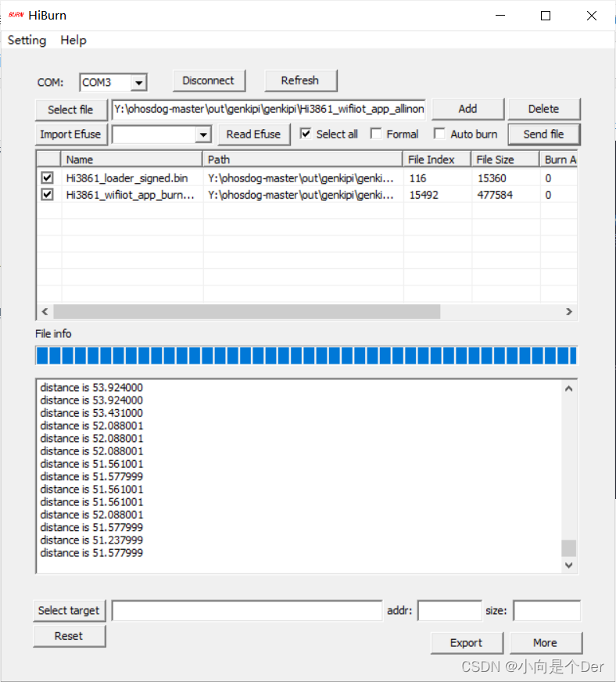This screenshot has height=682, width=616.
Task: Enable the Formal checkbox
Action: pyautogui.click(x=376, y=134)
